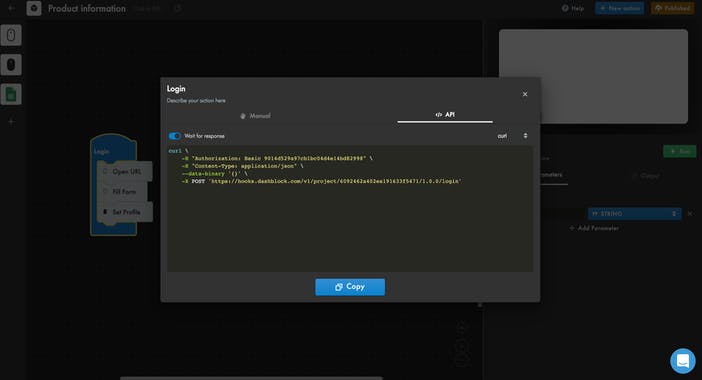Select the Set Profile block
This screenshot has width=702, height=380.
[x=125, y=212]
